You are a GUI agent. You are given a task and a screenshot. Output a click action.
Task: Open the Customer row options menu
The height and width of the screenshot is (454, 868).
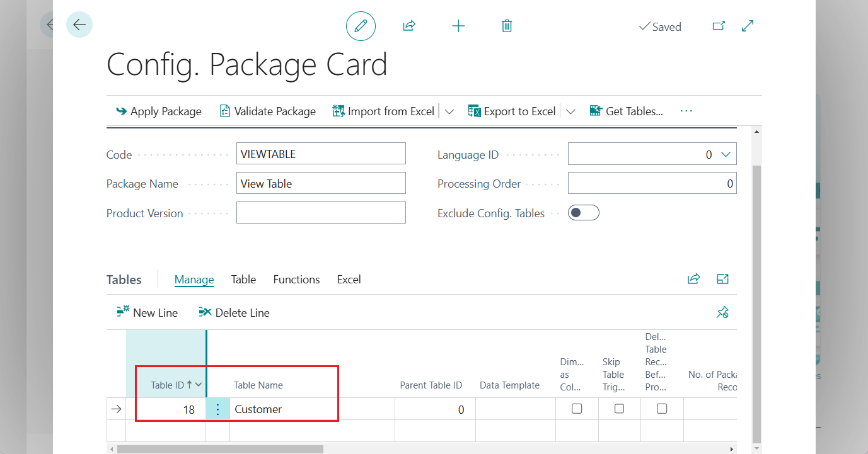(217, 408)
